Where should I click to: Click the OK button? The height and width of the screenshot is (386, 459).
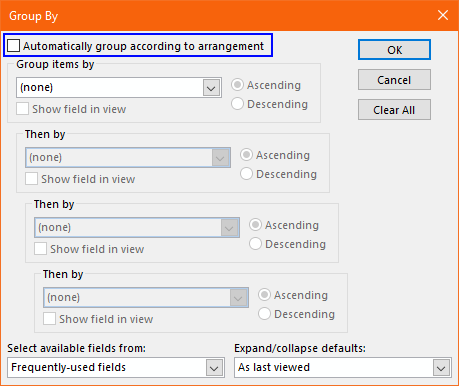pos(394,50)
